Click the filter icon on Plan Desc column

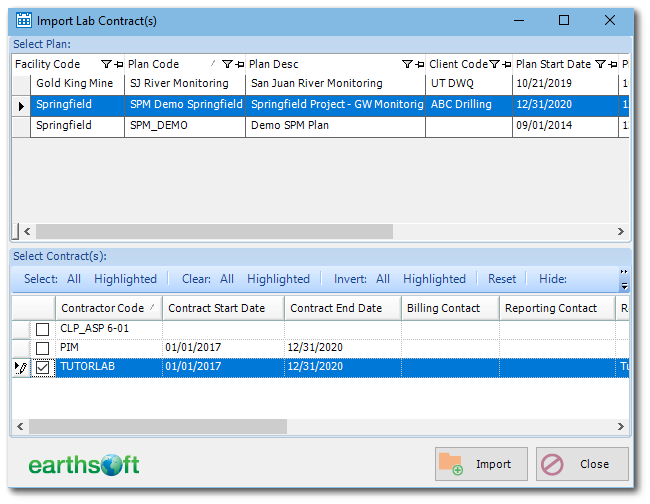(408, 64)
